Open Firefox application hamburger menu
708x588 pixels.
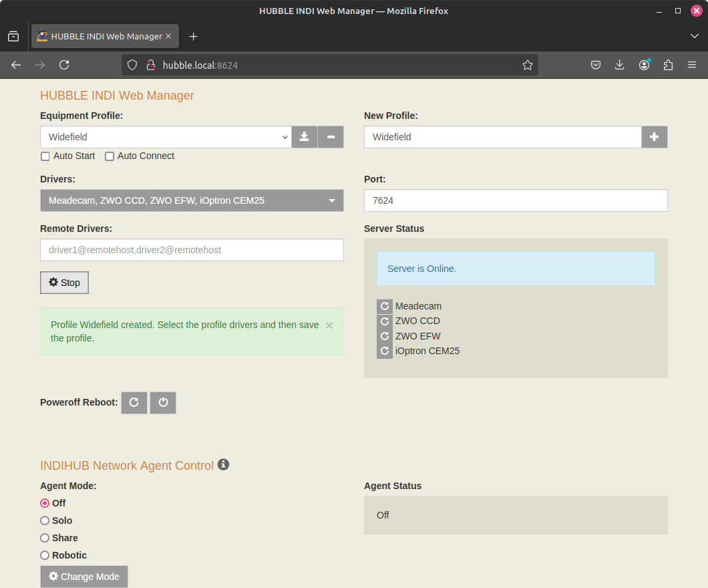692,65
